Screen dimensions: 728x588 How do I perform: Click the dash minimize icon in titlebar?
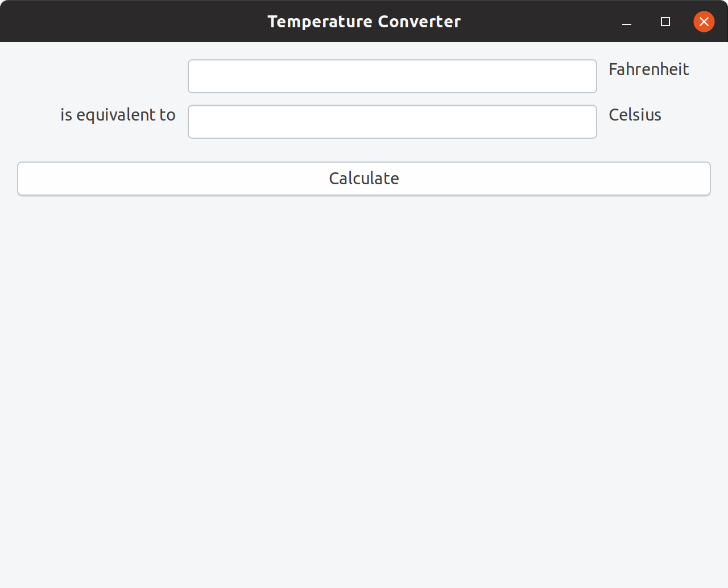coord(627,22)
